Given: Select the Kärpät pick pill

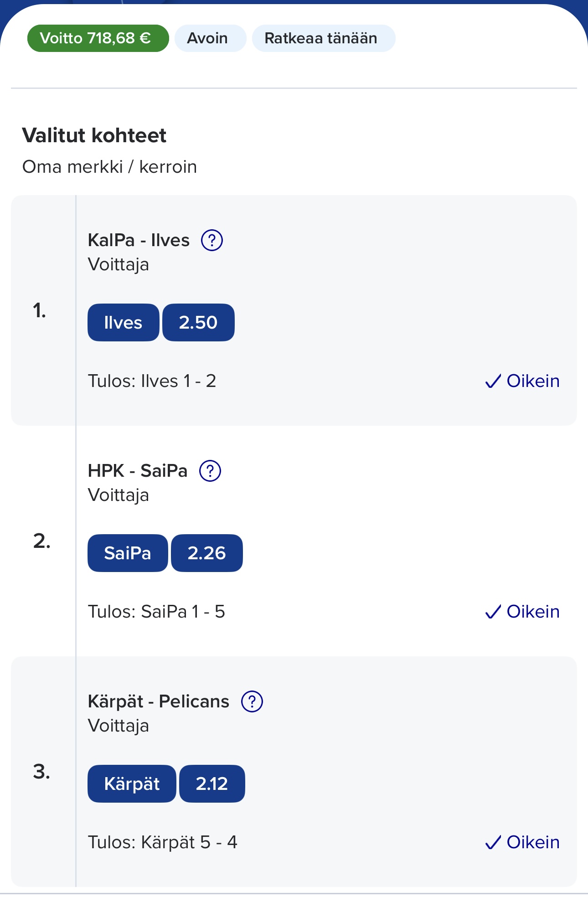Looking at the screenshot, I should [132, 784].
